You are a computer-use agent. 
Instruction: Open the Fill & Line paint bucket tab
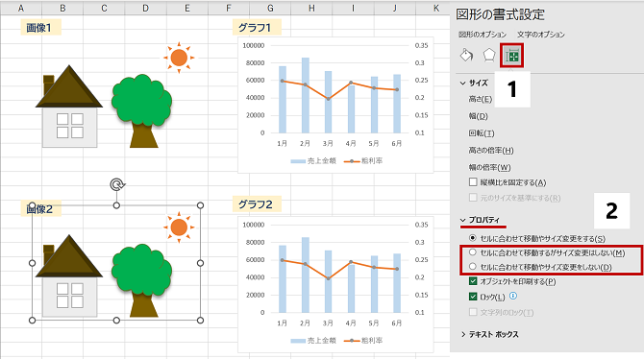466,55
